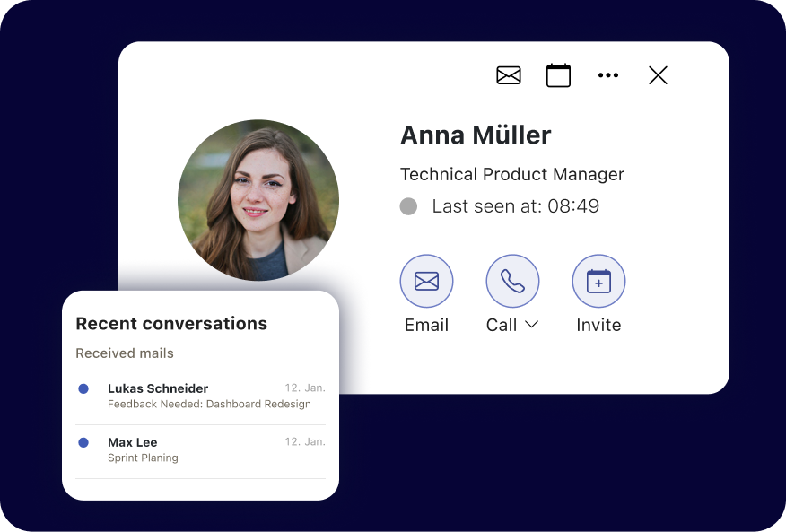This screenshot has height=532, width=786.
Task: Click Anna Müller's profile photo
Action: (x=258, y=200)
